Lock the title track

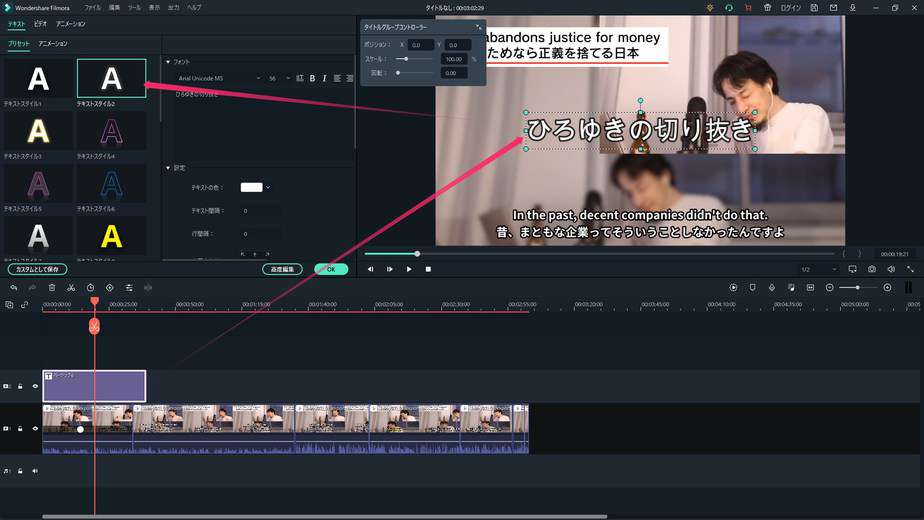(20, 386)
